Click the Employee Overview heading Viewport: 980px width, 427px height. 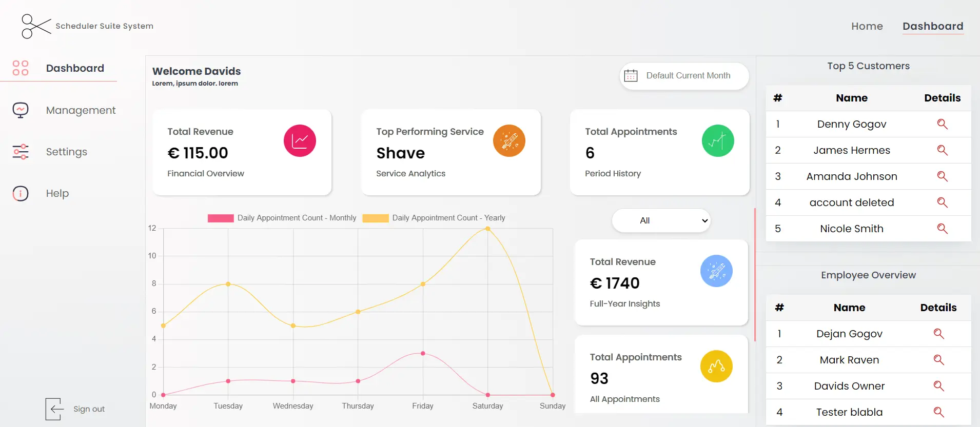pyautogui.click(x=868, y=275)
